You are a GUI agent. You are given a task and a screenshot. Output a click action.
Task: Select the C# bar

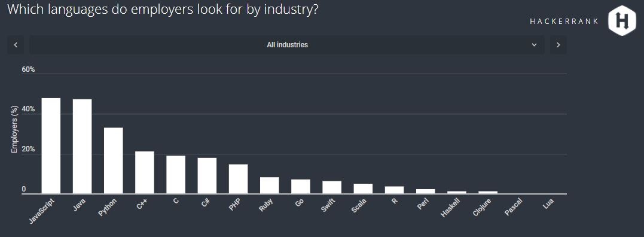click(x=207, y=176)
